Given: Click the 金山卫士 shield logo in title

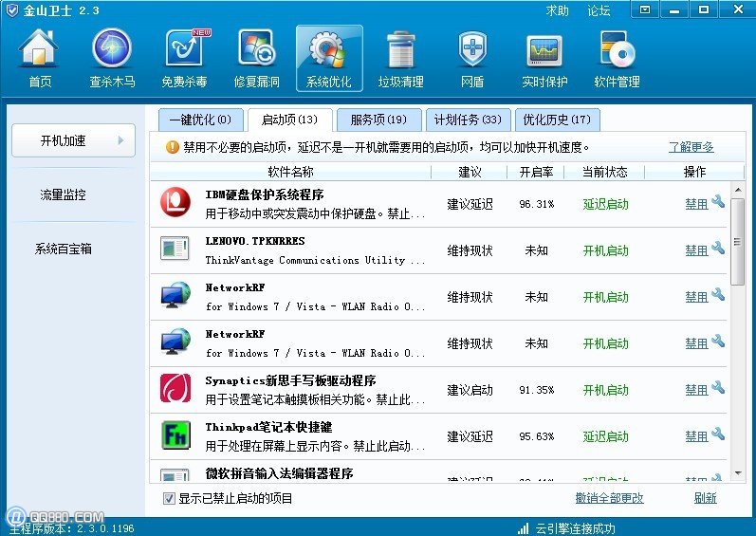Looking at the screenshot, I should 11,10.
